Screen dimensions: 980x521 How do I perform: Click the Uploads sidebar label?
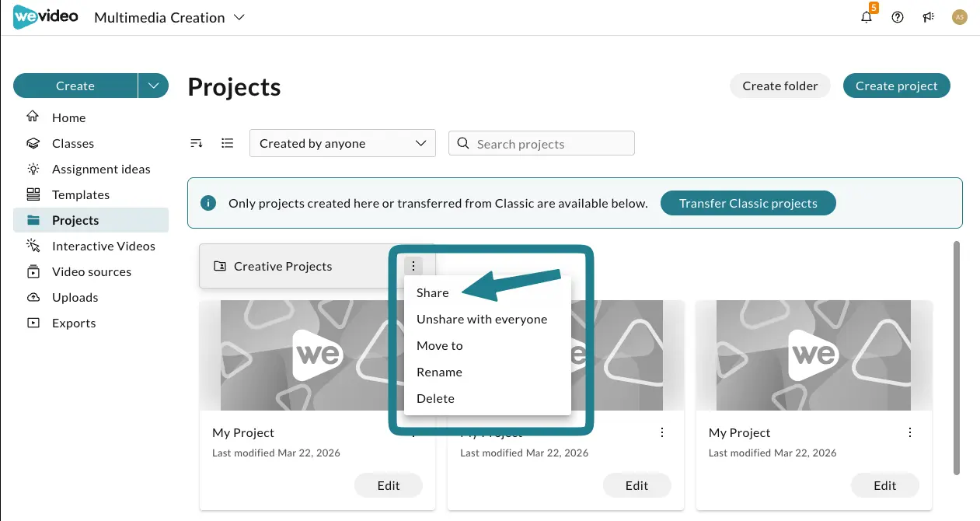[75, 297]
